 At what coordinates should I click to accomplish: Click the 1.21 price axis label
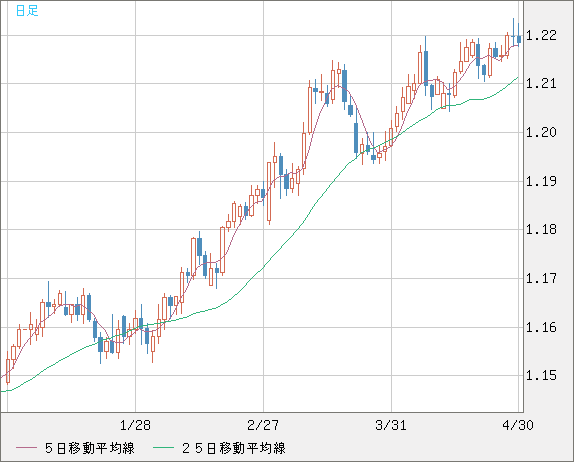541,83
